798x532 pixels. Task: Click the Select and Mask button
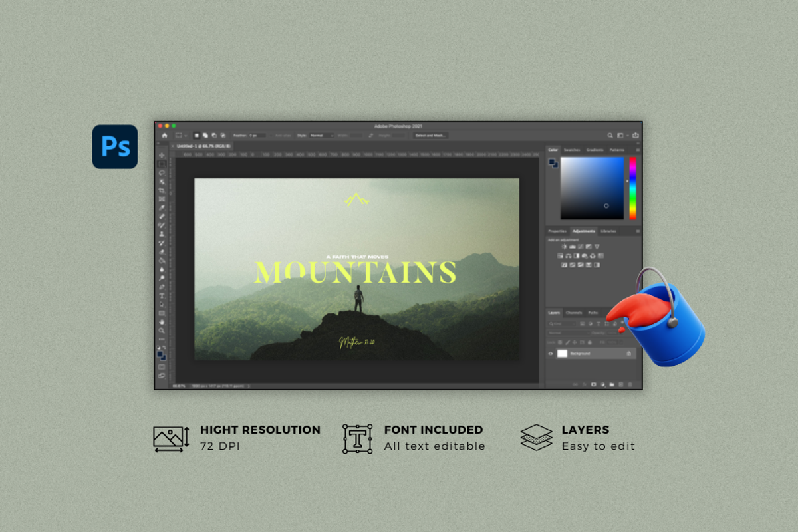point(430,135)
